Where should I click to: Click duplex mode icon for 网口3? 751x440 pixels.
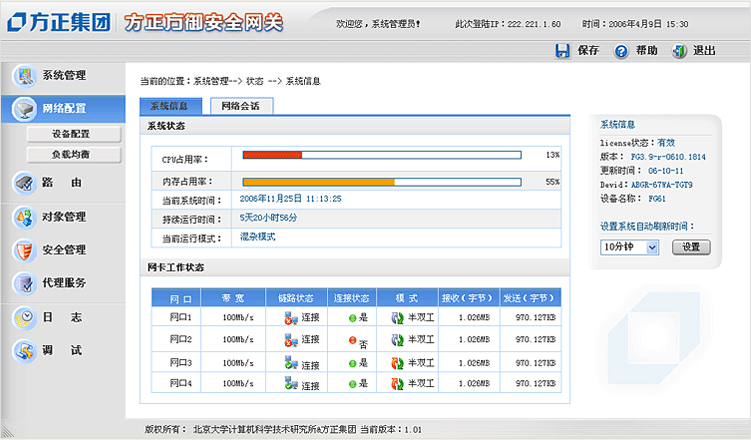click(398, 363)
